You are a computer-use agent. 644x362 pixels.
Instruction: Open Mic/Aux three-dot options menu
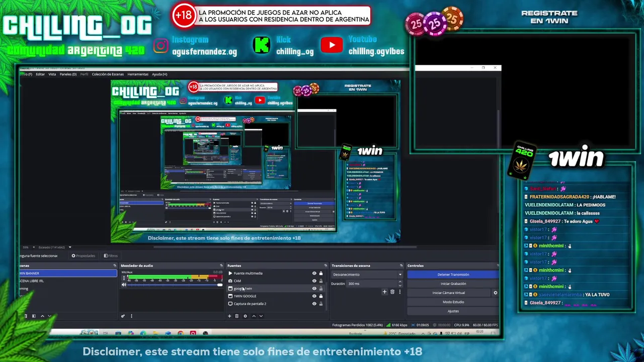[x=124, y=278]
